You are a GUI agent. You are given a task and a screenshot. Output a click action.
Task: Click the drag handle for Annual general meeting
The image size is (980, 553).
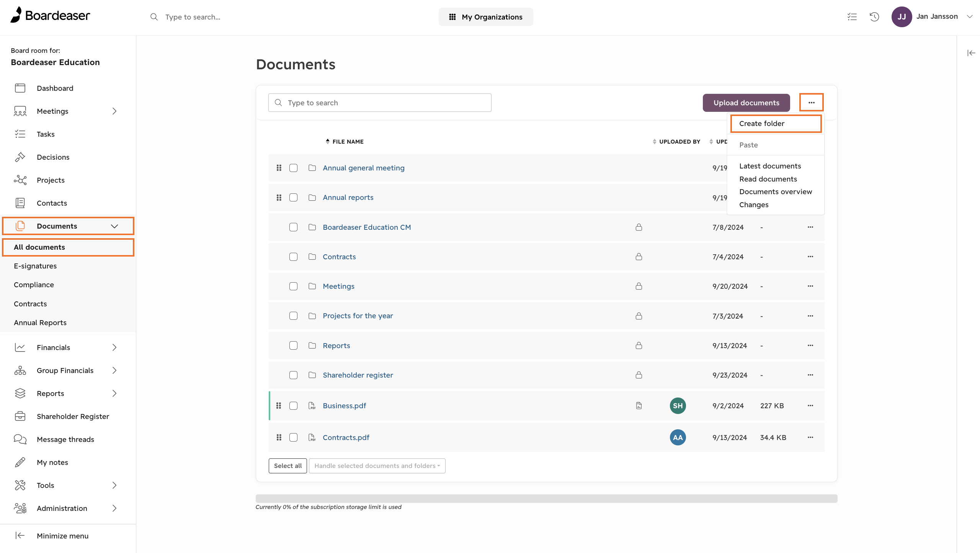point(279,168)
